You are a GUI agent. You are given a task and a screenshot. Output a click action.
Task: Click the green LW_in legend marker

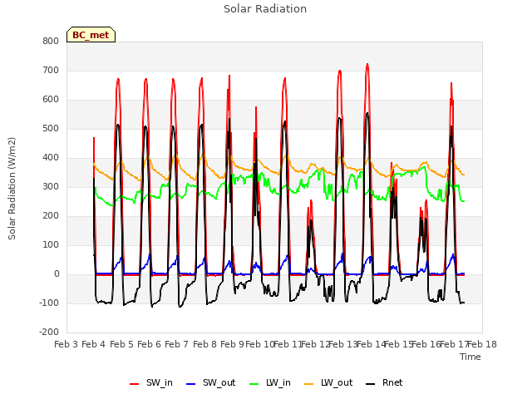pyautogui.click(x=254, y=384)
